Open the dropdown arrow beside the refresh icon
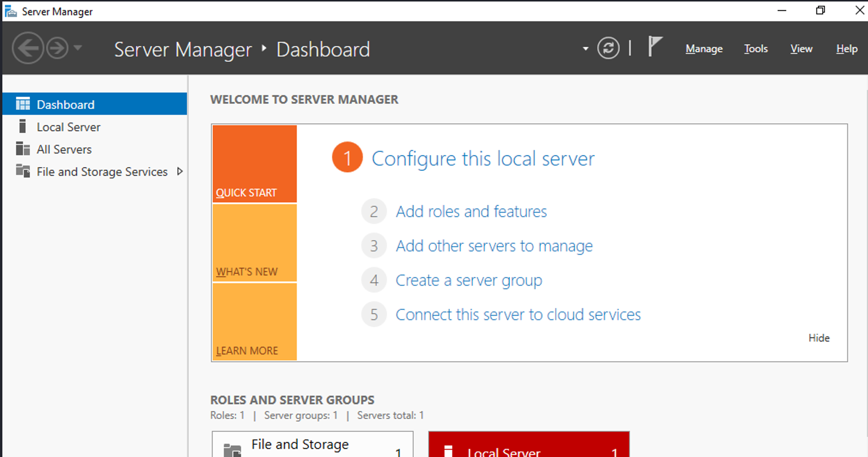Viewport: 868px width, 457px height. tap(586, 49)
